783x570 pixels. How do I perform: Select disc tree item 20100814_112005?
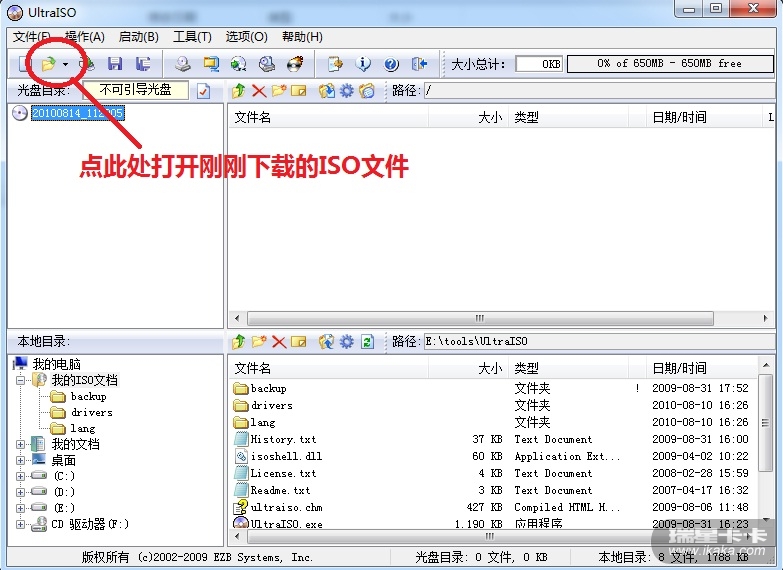click(77, 113)
